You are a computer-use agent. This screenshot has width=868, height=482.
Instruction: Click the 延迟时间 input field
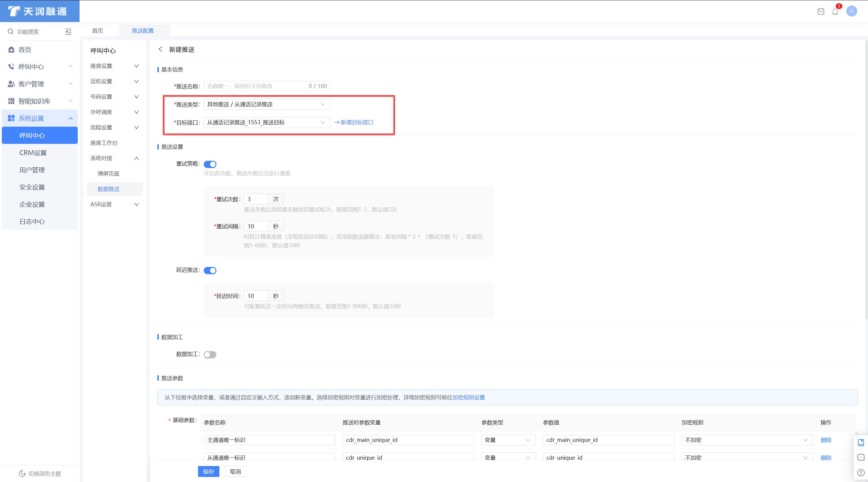(x=256, y=296)
